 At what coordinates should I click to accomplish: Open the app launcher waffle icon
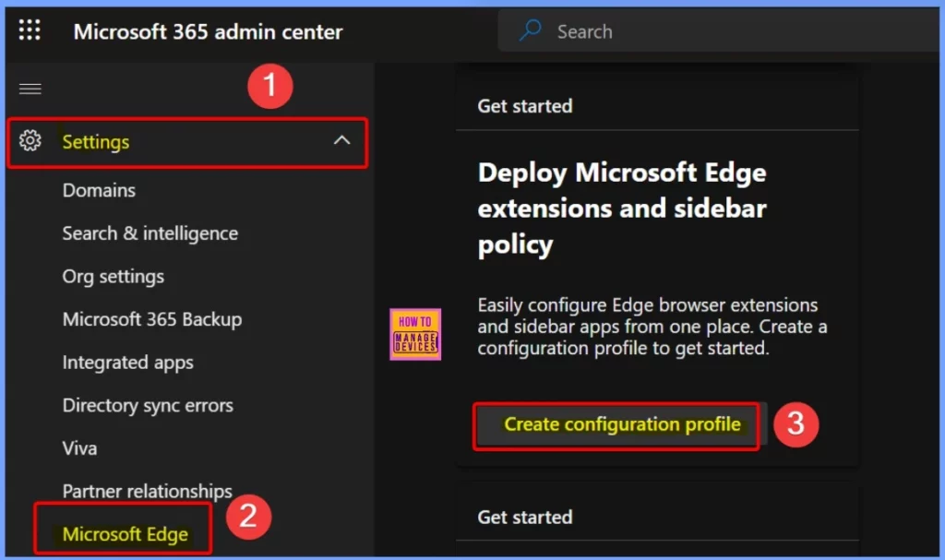30,30
